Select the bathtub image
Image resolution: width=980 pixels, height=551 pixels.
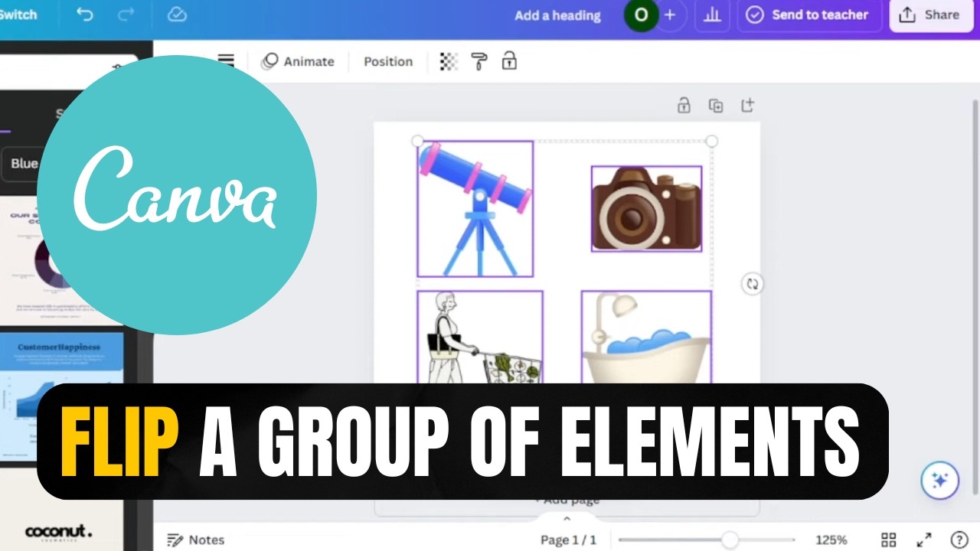pos(646,337)
